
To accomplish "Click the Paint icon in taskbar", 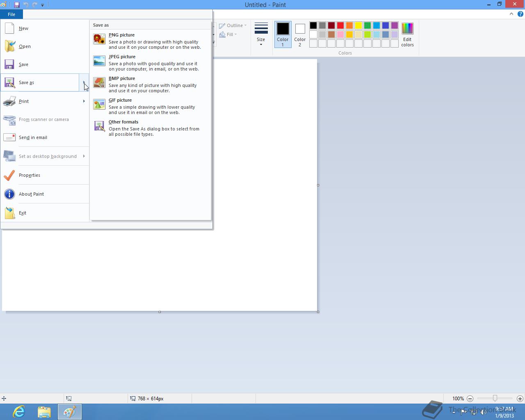I will (x=69, y=411).
